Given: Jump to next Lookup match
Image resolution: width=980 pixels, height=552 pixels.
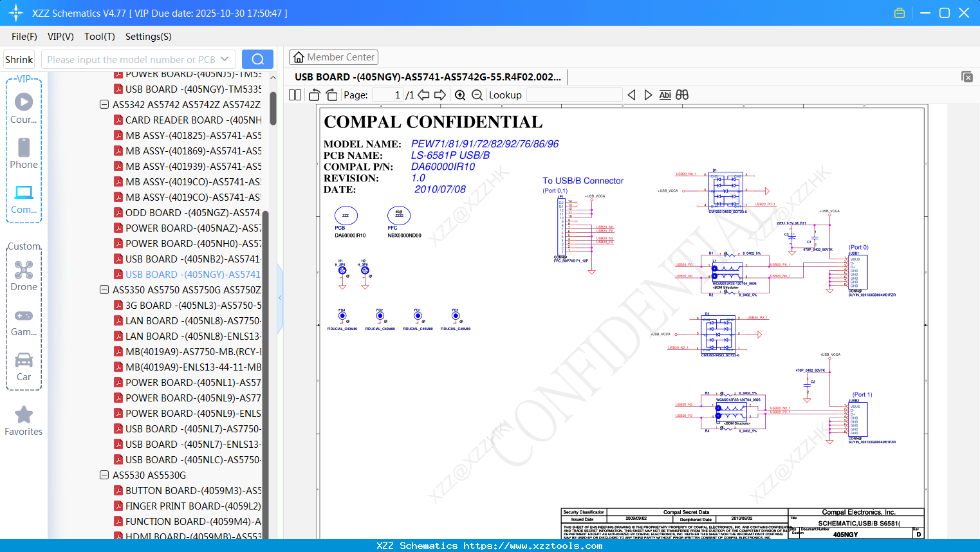Looking at the screenshot, I should pyautogui.click(x=648, y=95).
